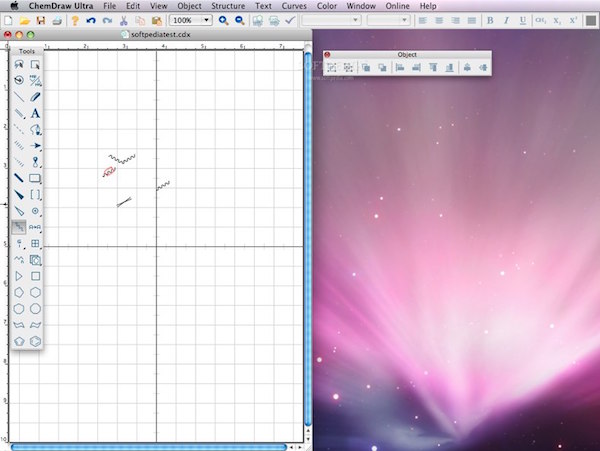Click the Undo button
The height and width of the screenshot is (451, 600).
click(91, 20)
